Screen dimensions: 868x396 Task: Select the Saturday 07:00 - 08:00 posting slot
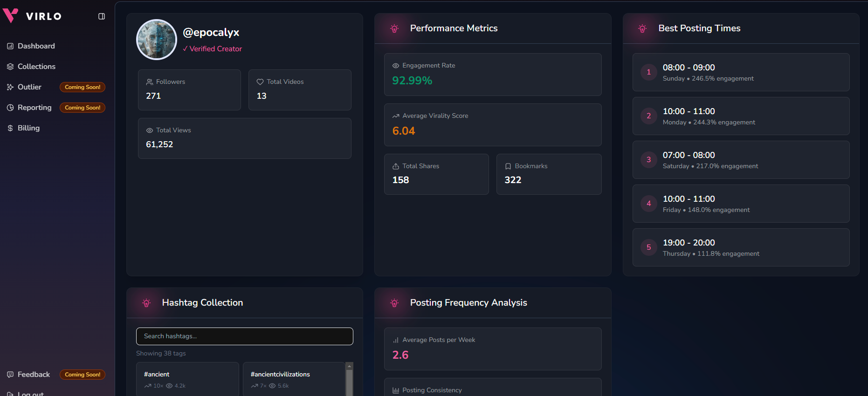click(741, 160)
